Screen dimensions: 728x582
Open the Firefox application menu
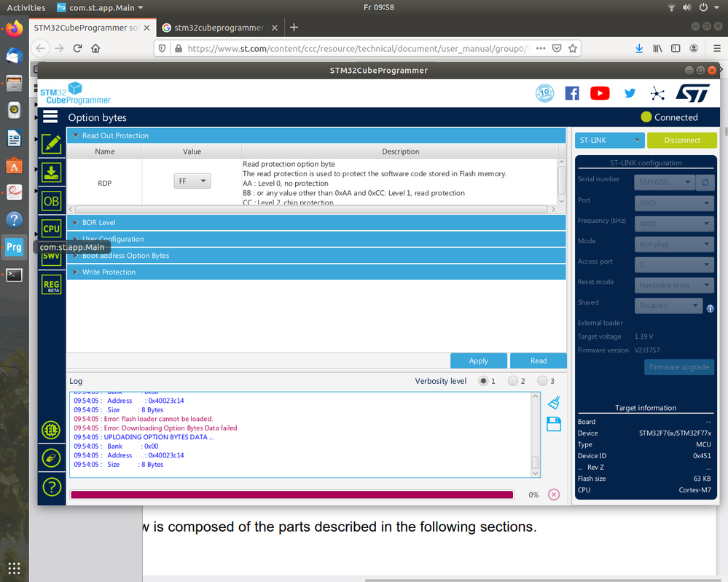pos(717,48)
